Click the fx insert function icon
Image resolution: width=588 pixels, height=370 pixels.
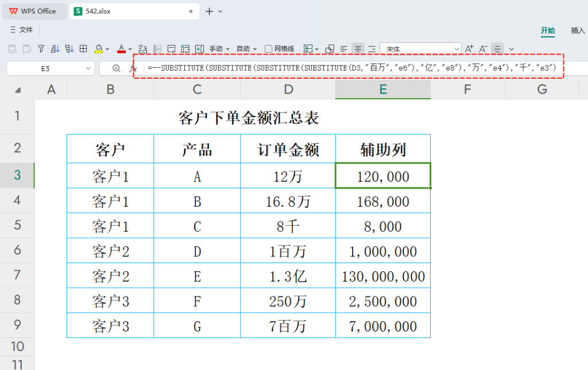[x=133, y=69]
